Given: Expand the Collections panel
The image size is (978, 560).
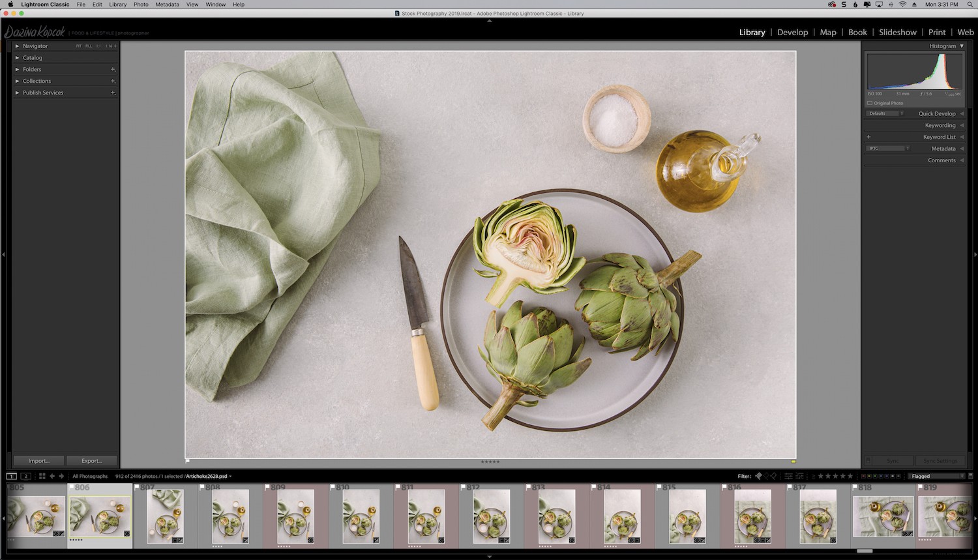Looking at the screenshot, I should [37, 81].
